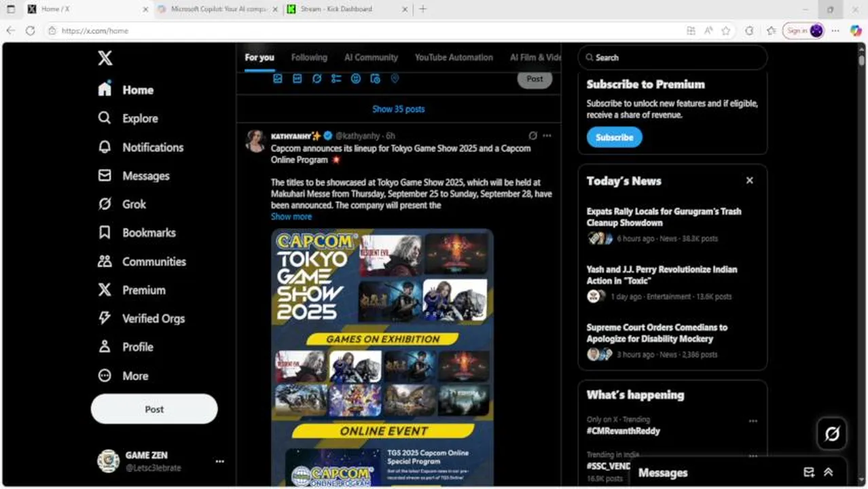Screen dimensions: 868x489
Task: Open Messages from the sidebar
Action: (x=133, y=176)
